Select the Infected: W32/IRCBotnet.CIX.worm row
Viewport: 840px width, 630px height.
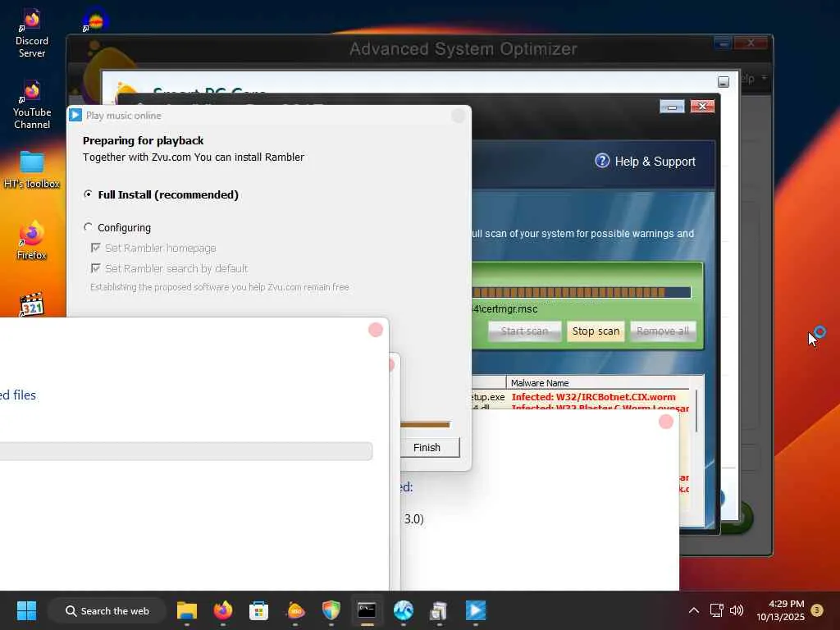tap(593, 397)
